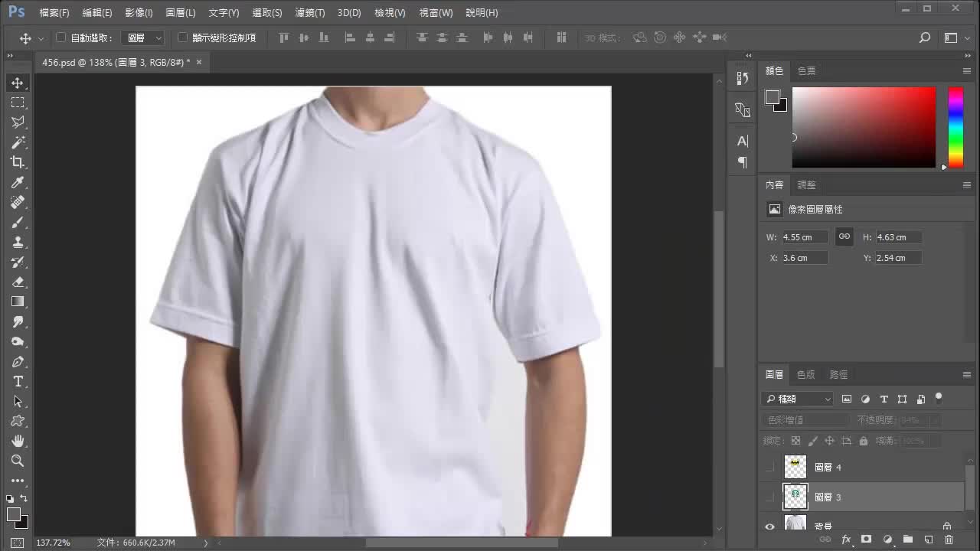This screenshot has height=551, width=980.
Task: Select the Move tool in toolbox
Action: (18, 83)
